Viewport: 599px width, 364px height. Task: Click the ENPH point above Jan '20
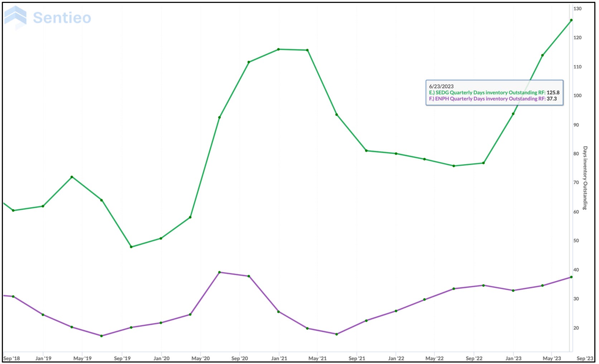[x=161, y=323]
